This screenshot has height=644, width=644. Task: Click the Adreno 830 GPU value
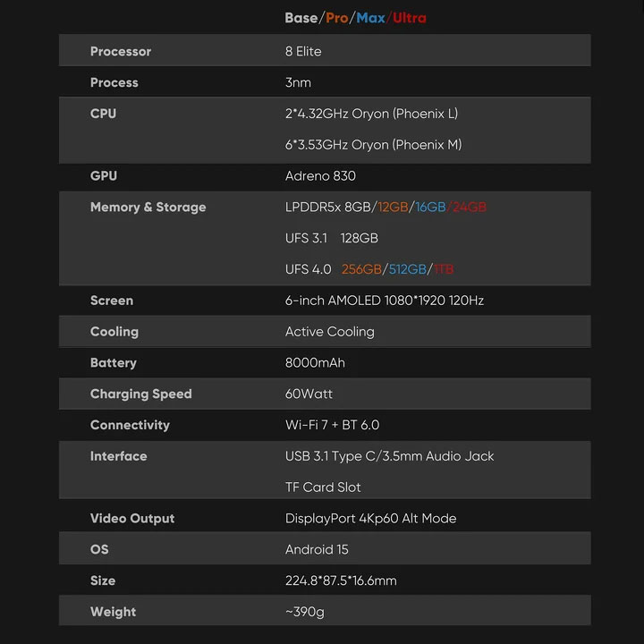coord(320,176)
